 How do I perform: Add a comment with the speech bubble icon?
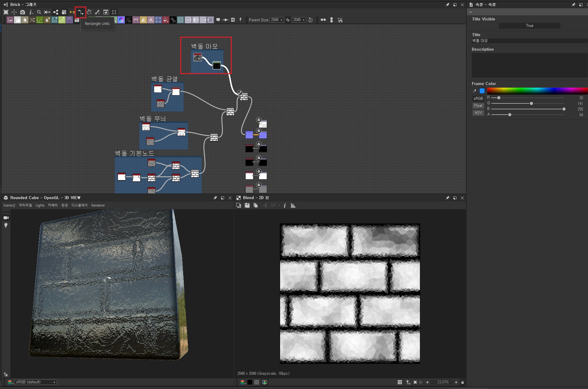(218, 20)
